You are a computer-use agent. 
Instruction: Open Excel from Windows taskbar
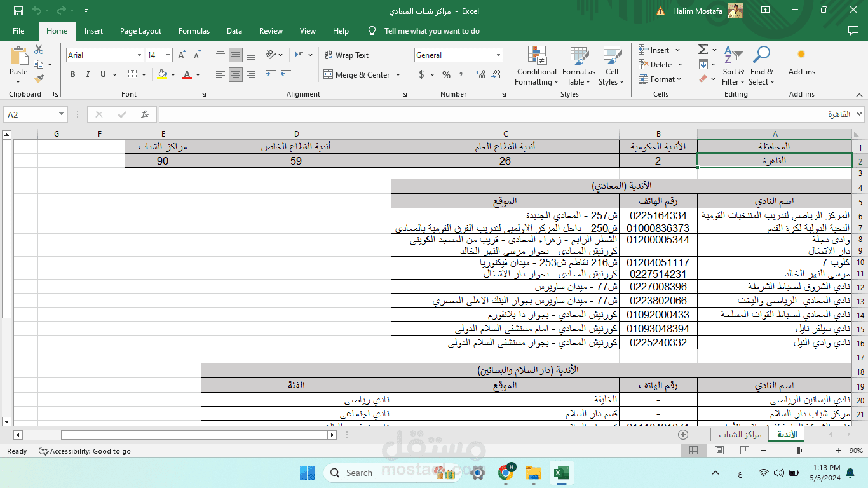[561, 473]
